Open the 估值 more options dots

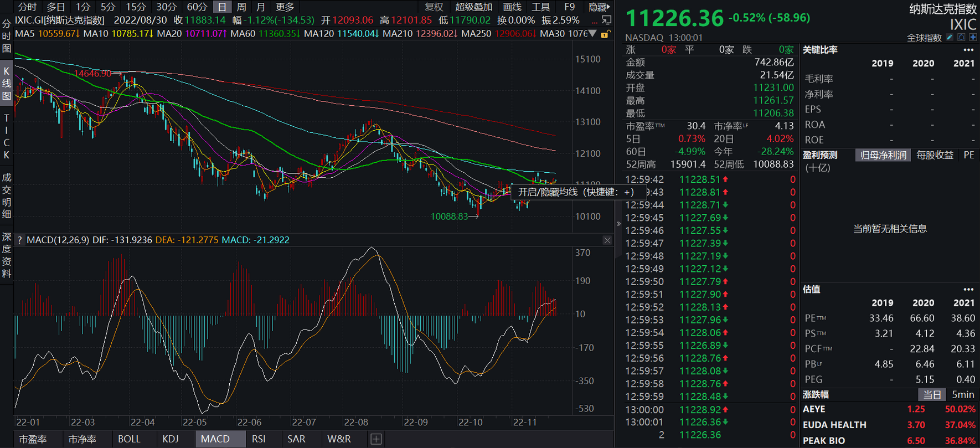click(x=968, y=290)
